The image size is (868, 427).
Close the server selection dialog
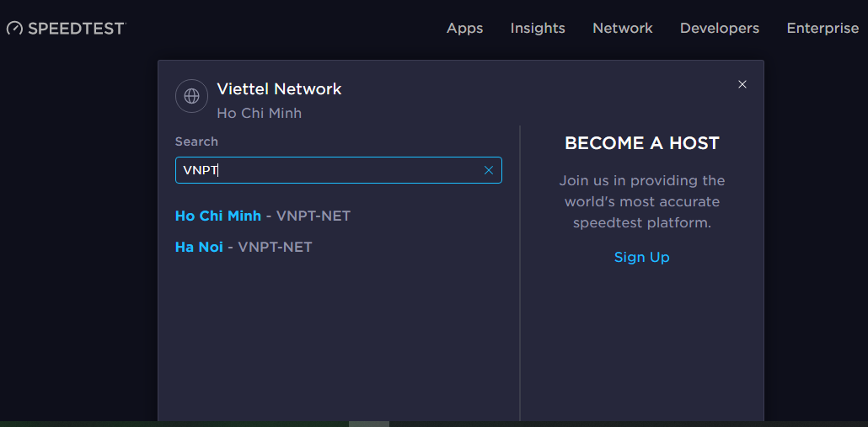coord(742,84)
